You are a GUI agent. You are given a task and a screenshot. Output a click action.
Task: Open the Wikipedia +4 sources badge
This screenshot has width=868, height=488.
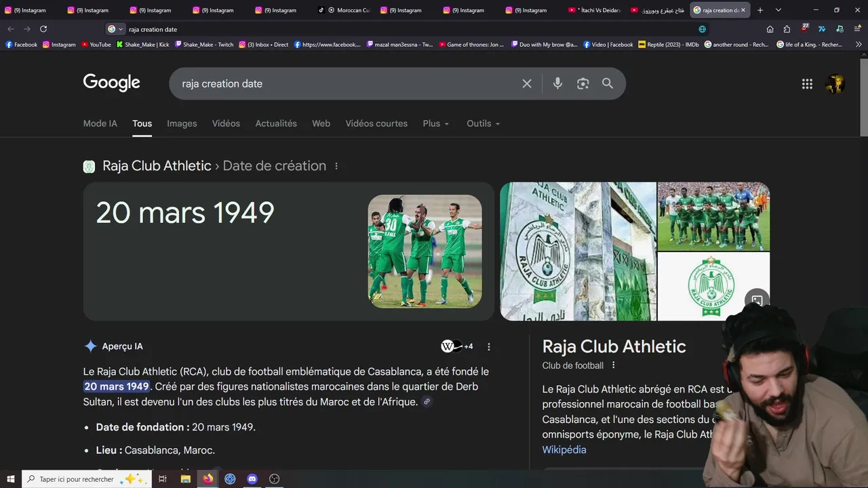457,346
